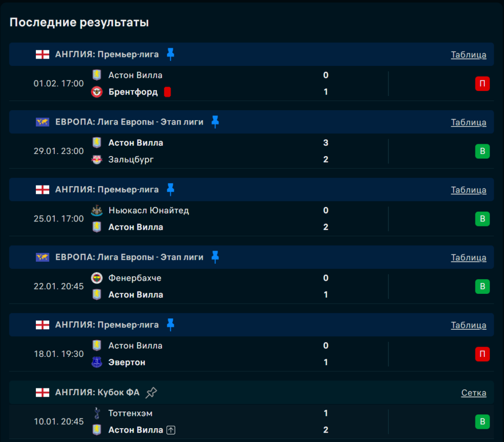Pin the England FA Cup league
Image resolution: width=504 pixels, height=442 pixels.
pos(152,392)
